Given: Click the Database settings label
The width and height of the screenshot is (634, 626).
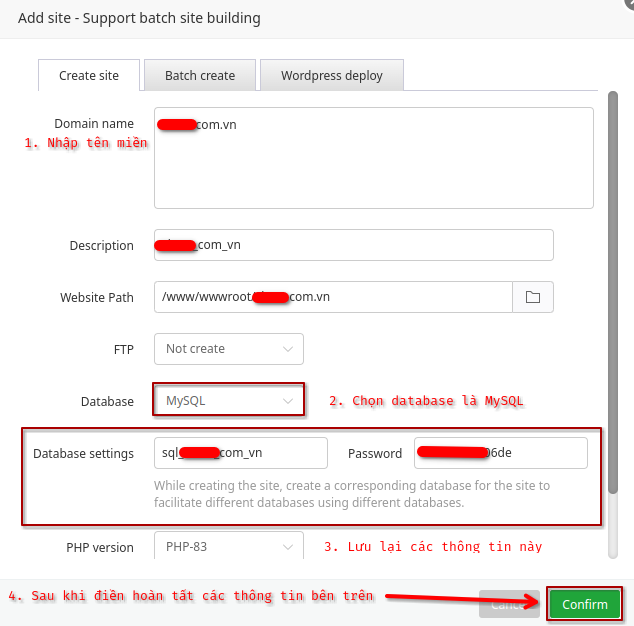Looking at the screenshot, I should (x=83, y=454).
